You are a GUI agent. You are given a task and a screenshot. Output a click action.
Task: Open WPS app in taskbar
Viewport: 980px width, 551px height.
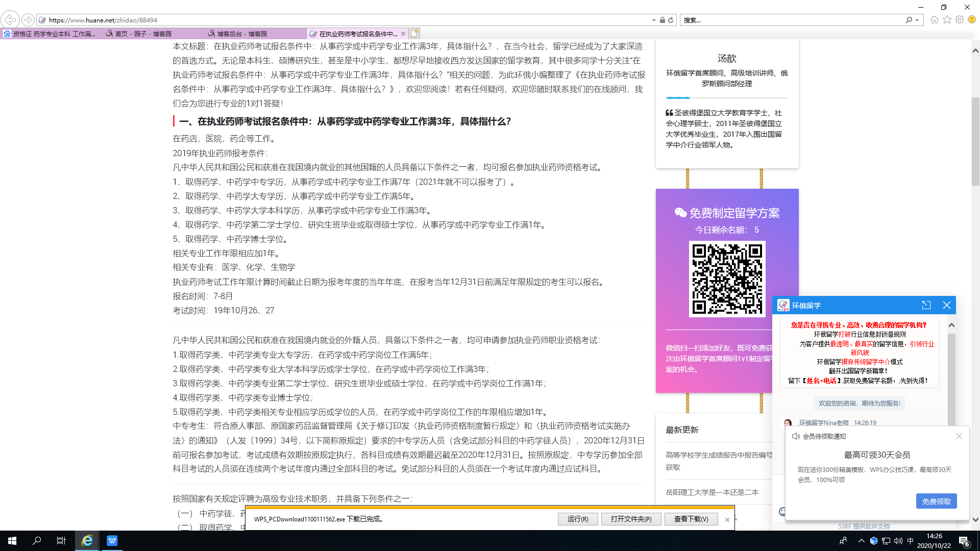pyautogui.click(x=112, y=541)
